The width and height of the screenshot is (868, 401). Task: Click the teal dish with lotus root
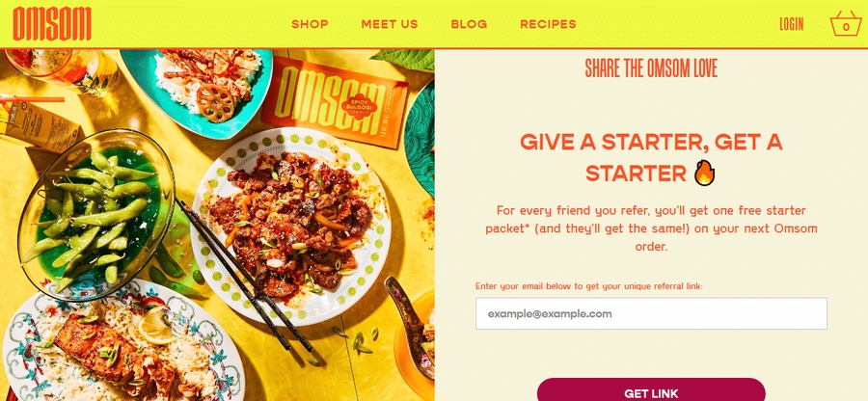pyautogui.click(x=198, y=92)
